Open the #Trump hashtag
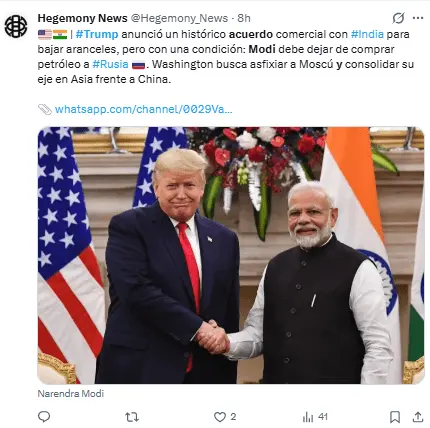The width and height of the screenshot is (430, 428). coord(97,34)
